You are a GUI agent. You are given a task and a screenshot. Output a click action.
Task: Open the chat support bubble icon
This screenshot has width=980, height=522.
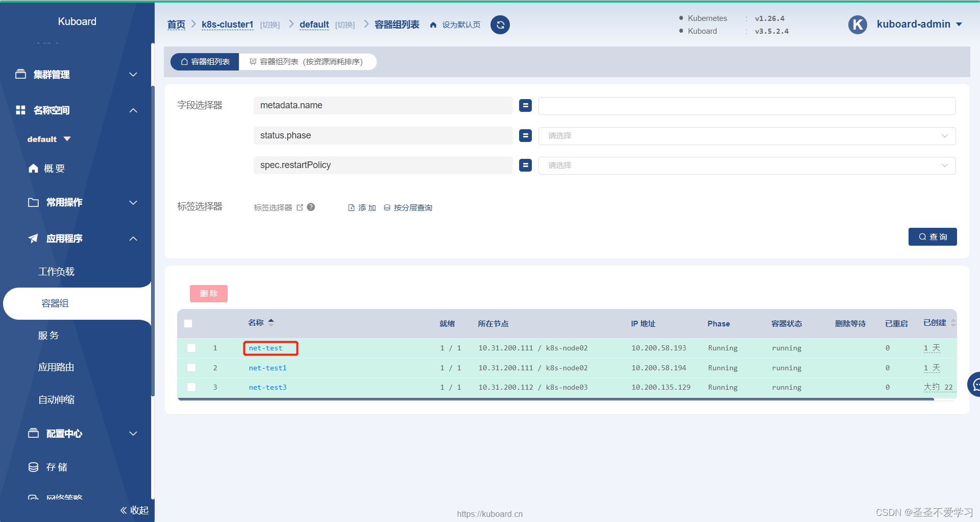(x=975, y=384)
